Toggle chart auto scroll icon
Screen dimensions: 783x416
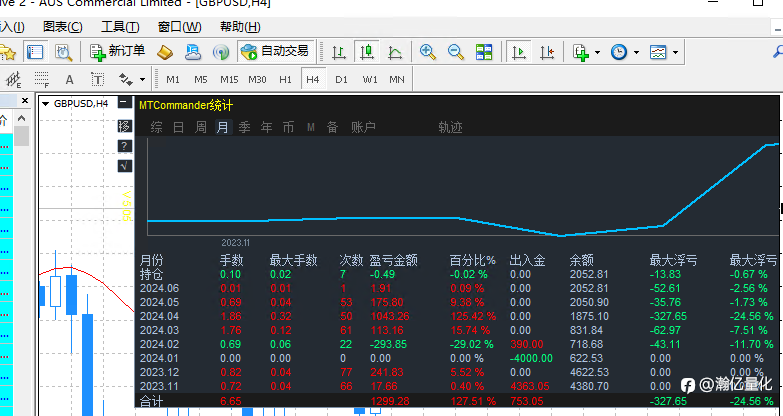coord(519,51)
